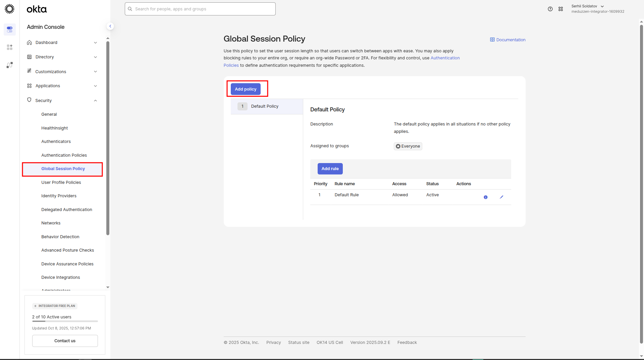View info for Default Rule
644x360 pixels.
[x=486, y=197]
